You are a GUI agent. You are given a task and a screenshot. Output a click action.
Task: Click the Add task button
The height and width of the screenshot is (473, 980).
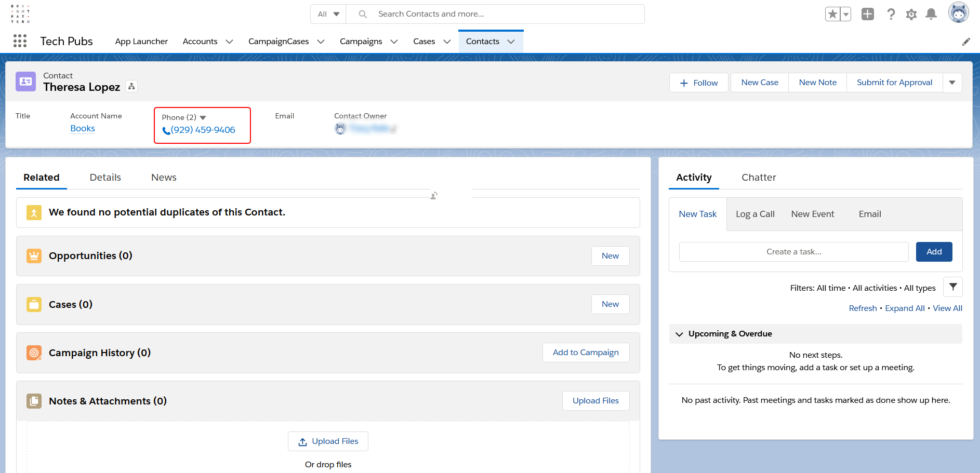pyautogui.click(x=934, y=252)
